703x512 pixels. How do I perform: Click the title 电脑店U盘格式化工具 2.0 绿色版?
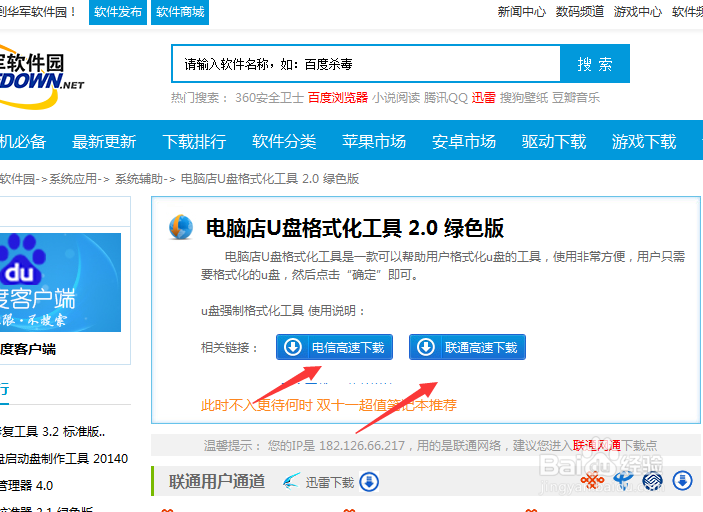(x=355, y=228)
